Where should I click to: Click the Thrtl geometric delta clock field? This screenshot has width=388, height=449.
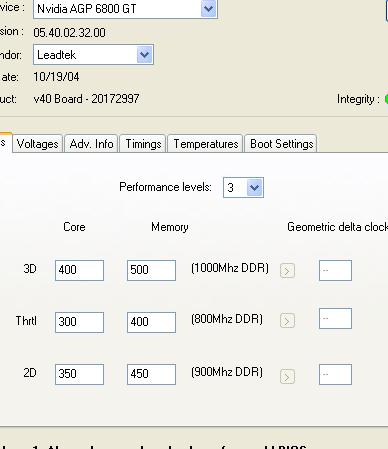point(335,319)
